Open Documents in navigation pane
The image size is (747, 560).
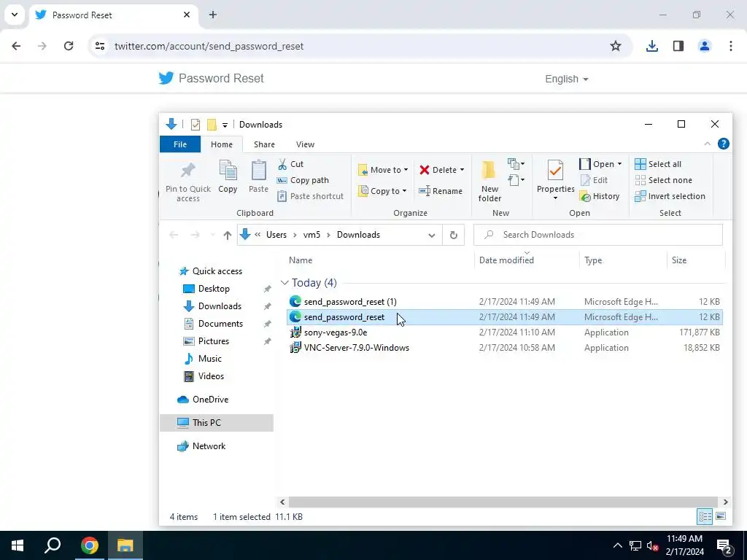pyautogui.click(x=220, y=324)
